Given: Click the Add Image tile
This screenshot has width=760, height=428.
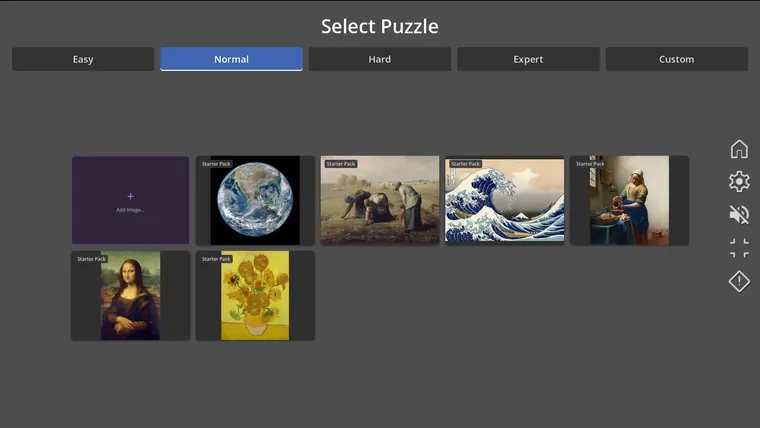Looking at the screenshot, I should click(130, 200).
